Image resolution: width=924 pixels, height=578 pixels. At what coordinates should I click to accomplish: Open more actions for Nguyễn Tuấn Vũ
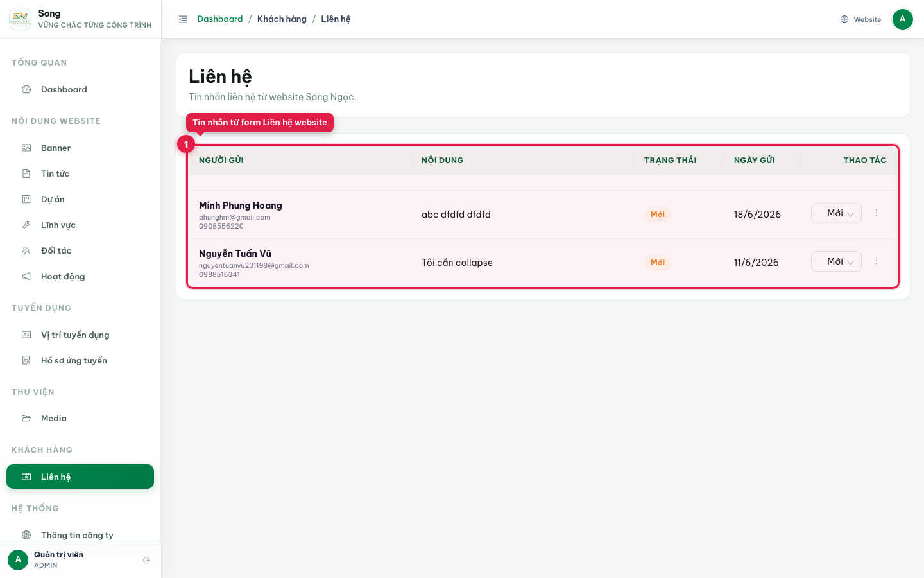pyautogui.click(x=877, y=261)
